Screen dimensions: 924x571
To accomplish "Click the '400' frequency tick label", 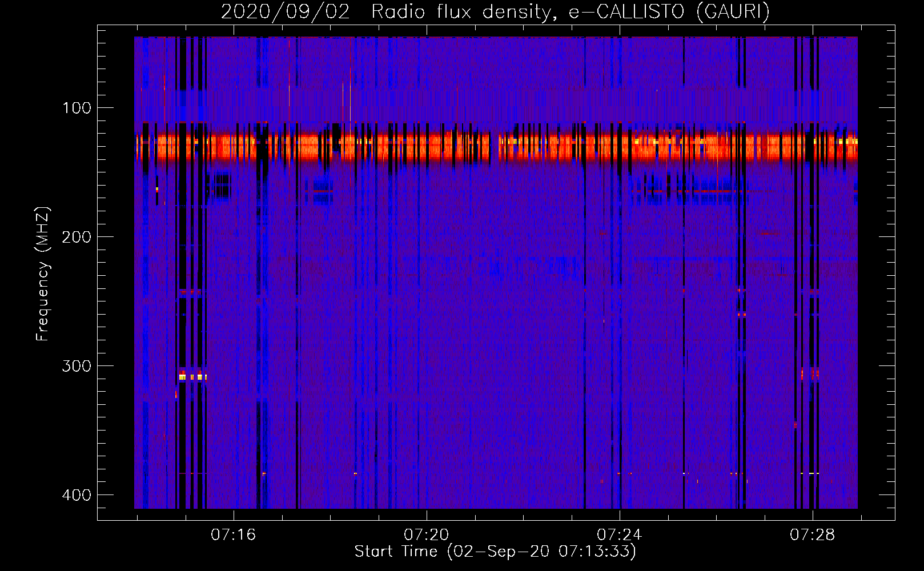I will click(77, 495).
